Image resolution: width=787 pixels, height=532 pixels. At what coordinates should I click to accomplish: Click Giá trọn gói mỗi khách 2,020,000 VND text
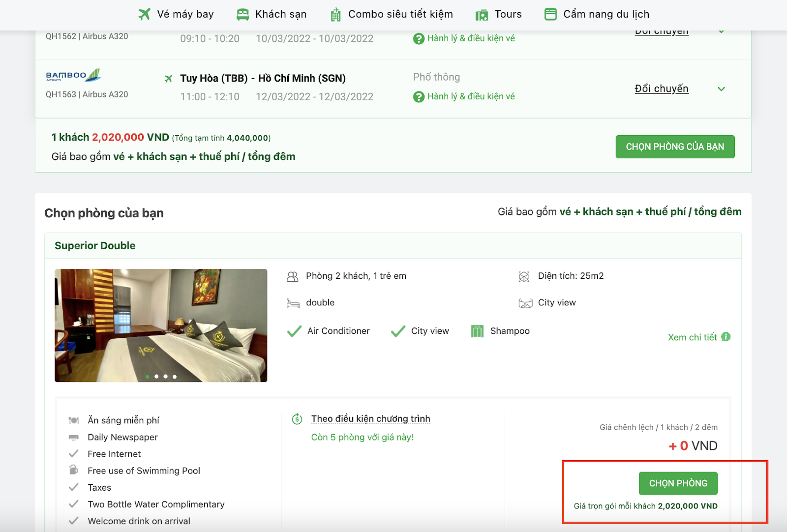point(646,506)
